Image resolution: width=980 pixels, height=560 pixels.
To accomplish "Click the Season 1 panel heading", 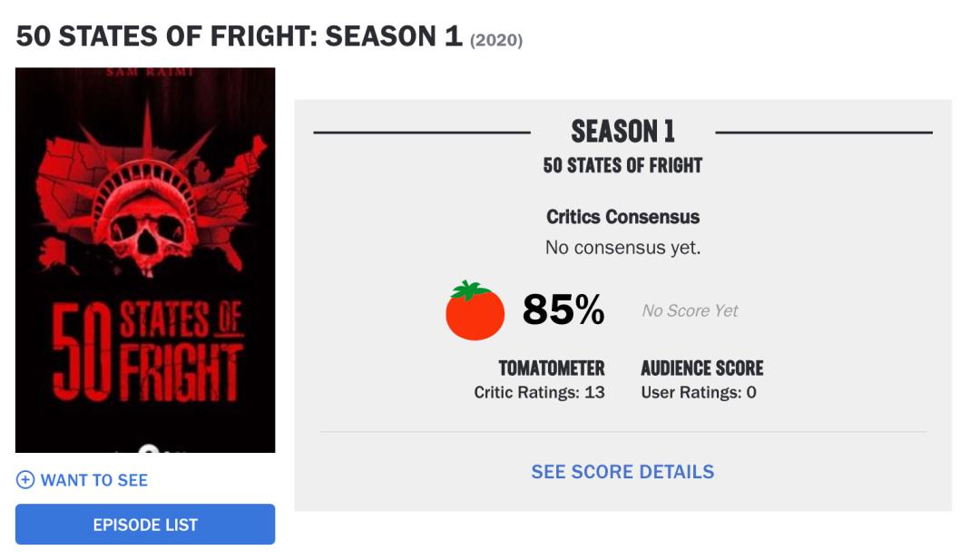I will click(x=622, y=133).
